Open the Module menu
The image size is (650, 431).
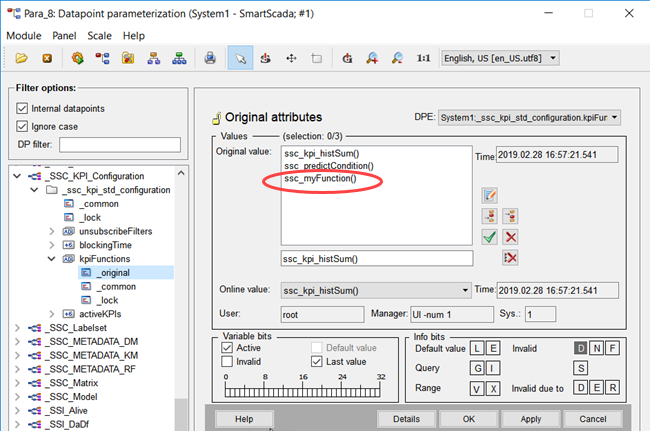coord(24,35)
